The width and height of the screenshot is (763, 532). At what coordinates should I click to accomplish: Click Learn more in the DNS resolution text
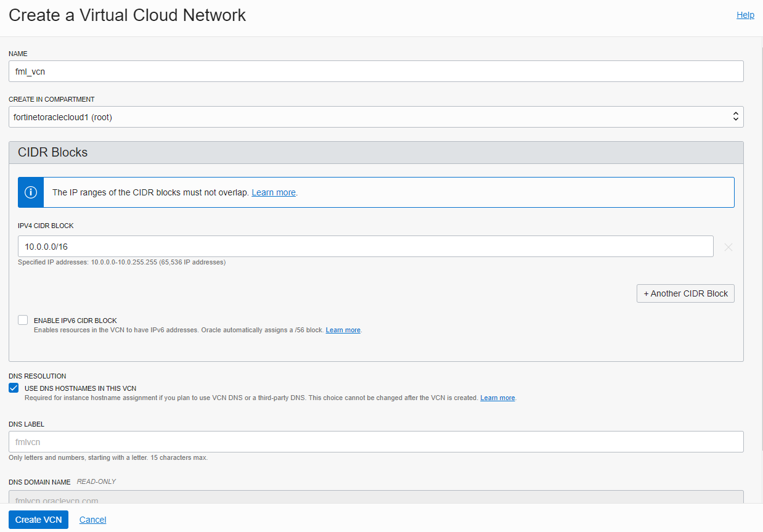tap(497, 398)
